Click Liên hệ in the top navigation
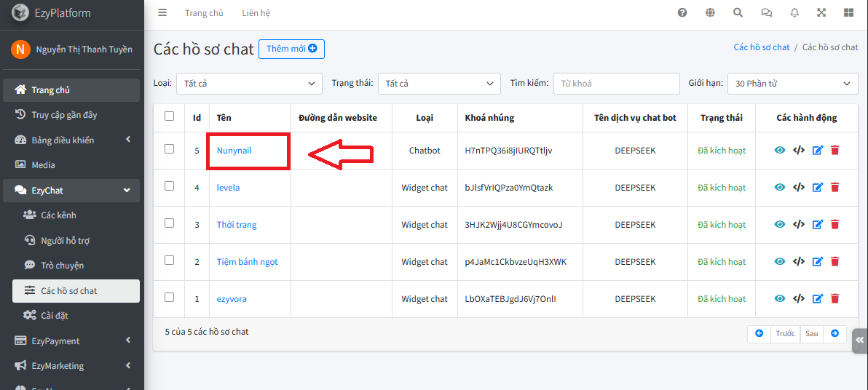Viewport: 868px width, 390px height. coord(256,13)
